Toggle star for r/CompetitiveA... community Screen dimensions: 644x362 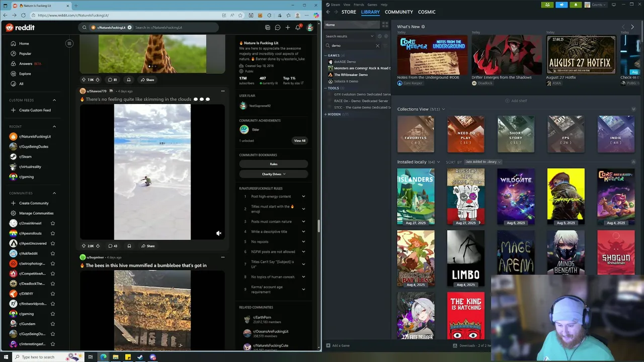click(53, 274)
